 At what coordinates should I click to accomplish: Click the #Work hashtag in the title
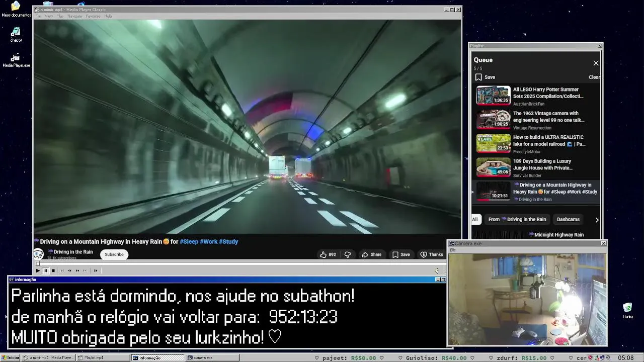209,242
